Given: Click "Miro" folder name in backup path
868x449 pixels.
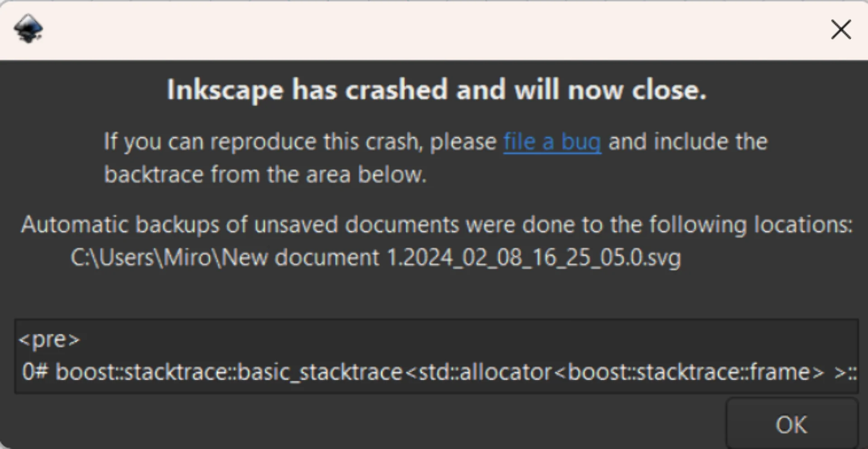Looking at the screenshot, I should point(187,258).
